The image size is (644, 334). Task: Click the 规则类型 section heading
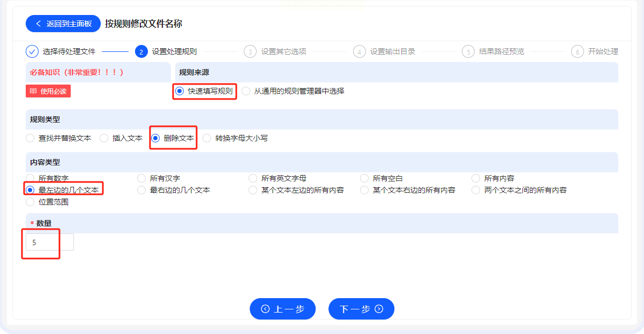click(45, 119)
